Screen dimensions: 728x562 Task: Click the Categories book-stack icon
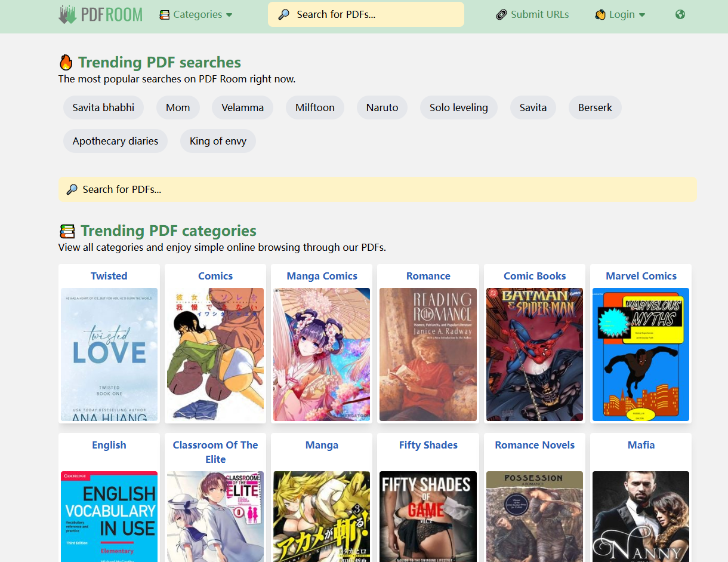[x=165, y=14]
